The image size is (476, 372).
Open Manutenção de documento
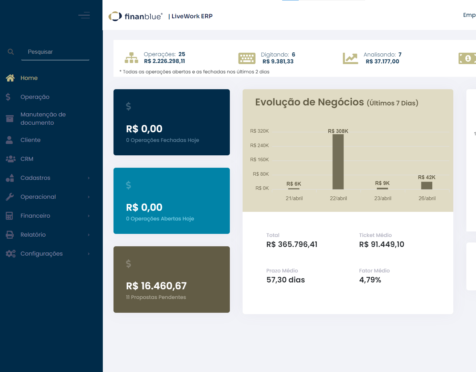point(43,118)
